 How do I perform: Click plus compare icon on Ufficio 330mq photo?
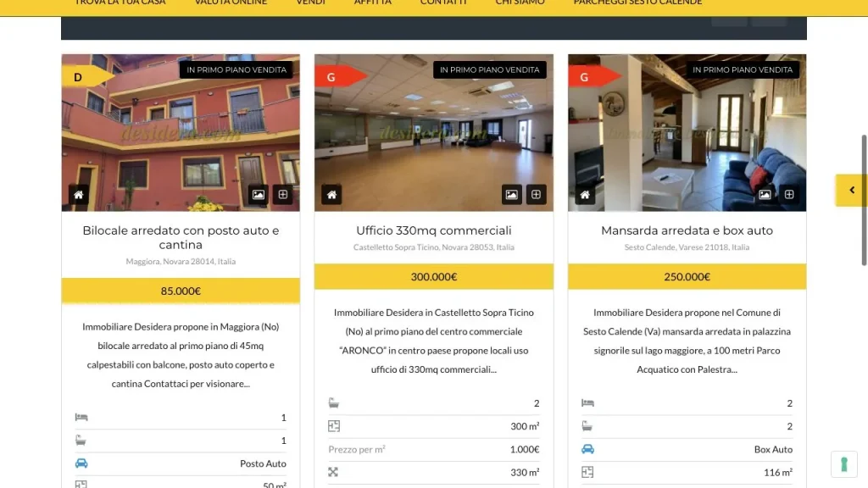coord(536,194)
